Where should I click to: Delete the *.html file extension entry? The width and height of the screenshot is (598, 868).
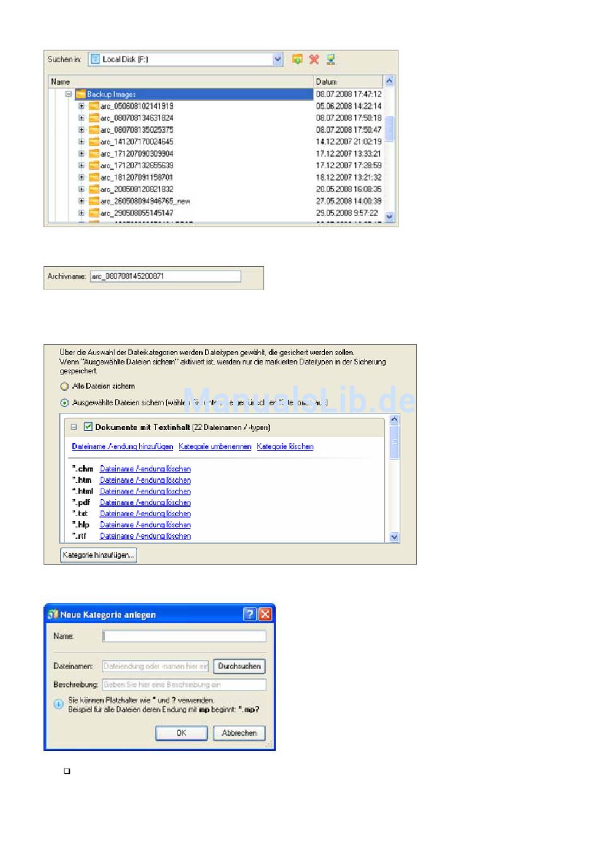[145, 492]
